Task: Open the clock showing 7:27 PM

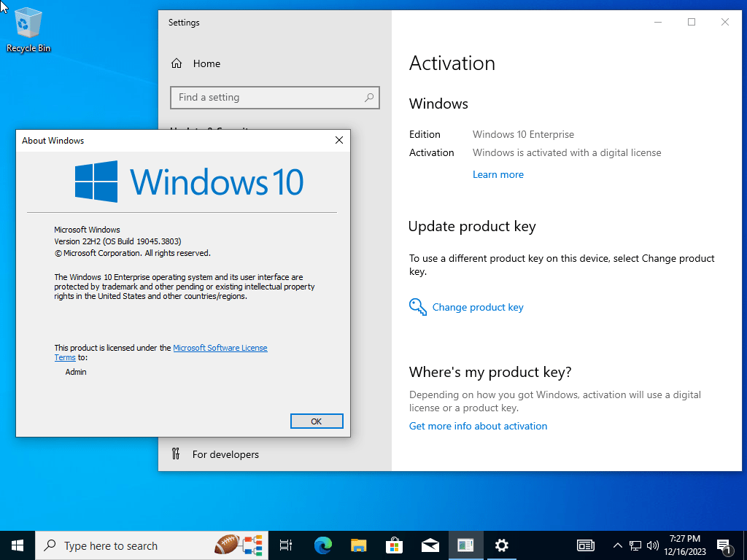Action: click(x=684, y=545)
